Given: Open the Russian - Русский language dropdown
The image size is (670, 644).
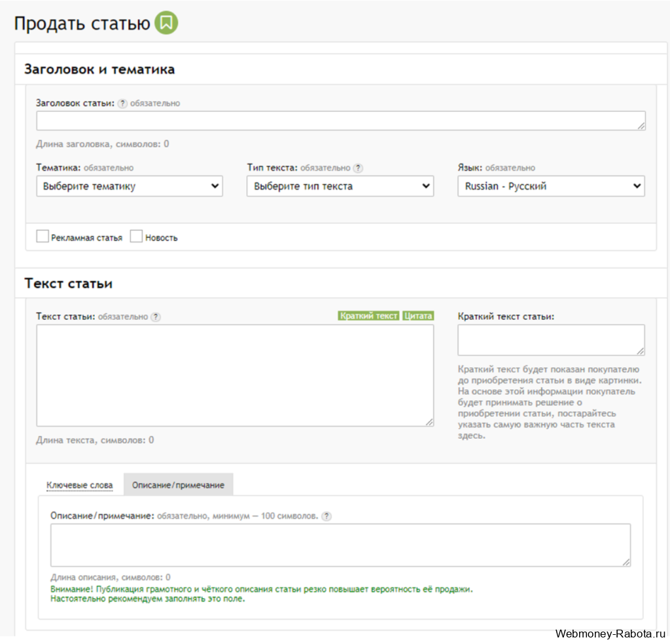Looking at the screenshot, I should pyautogui.click(x=551, y=186).
